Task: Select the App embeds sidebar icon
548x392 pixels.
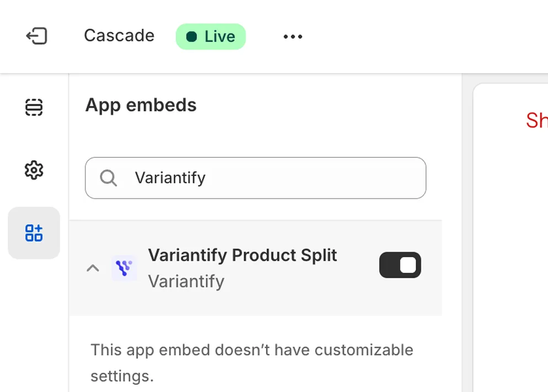Action: pos(34,233)
